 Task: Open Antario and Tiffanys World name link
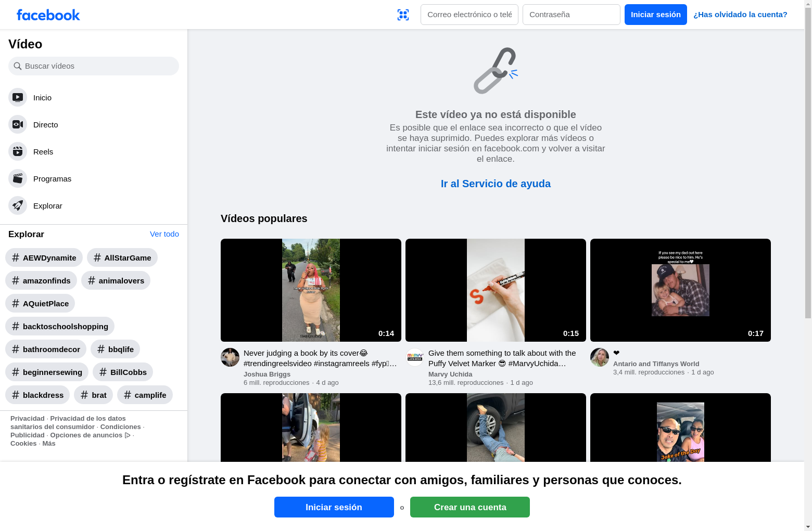[656, 364]
